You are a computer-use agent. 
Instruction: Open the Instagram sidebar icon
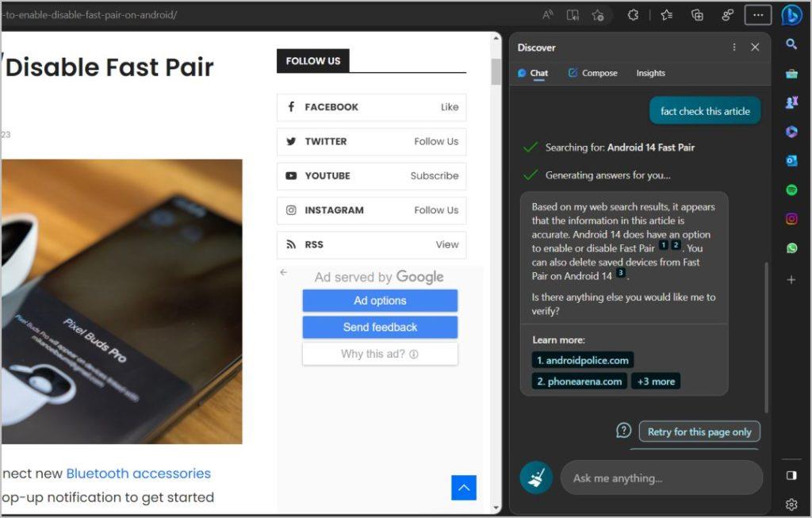[791, 219]
